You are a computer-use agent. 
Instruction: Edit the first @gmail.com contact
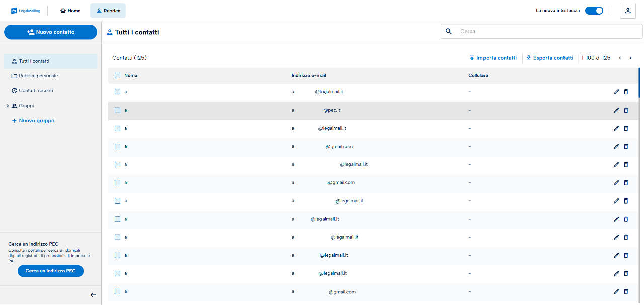[x=616, y=146]
